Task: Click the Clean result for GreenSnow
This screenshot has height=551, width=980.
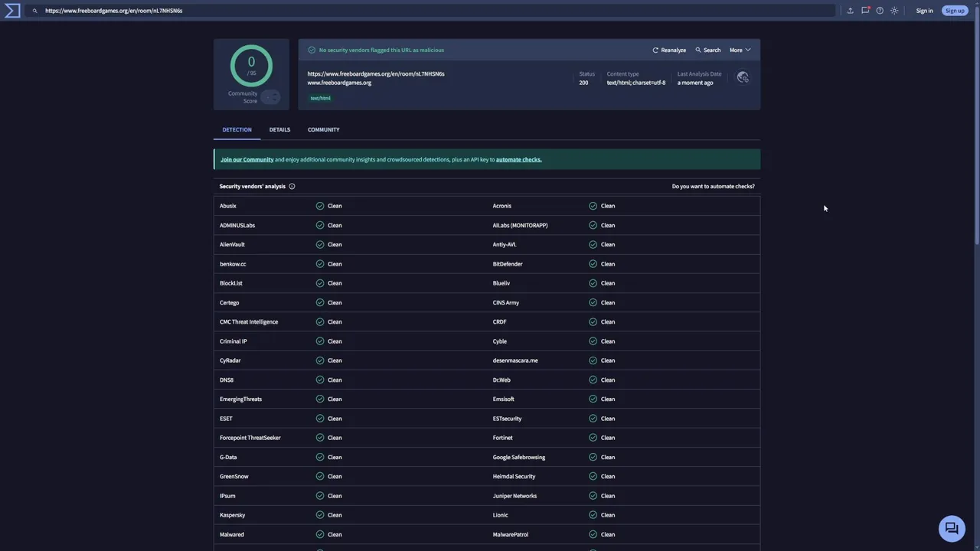Action: tap(335, 477)
